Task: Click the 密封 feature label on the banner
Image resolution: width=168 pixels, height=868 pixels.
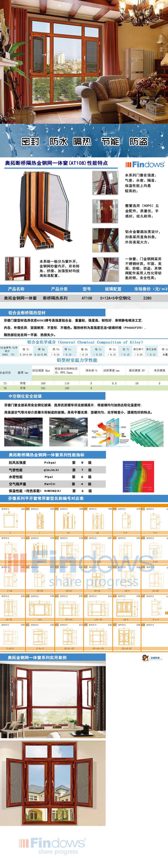Action: 30,141
